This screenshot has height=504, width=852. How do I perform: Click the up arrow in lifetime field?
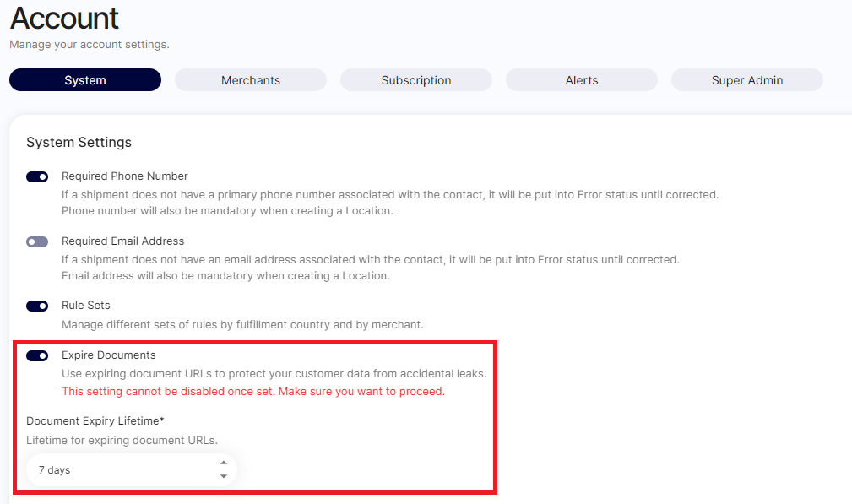[223, 463]
